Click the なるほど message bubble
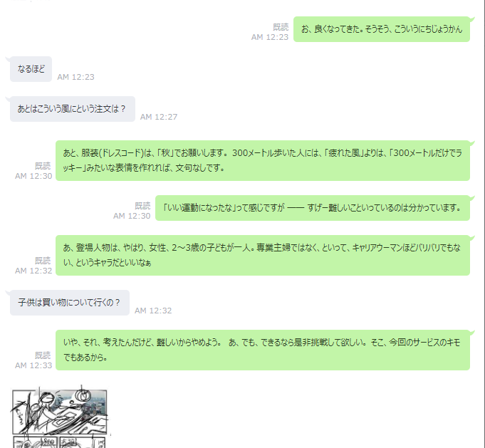Image resolution: width=485 pixels, height=448 pixels. click(31, 69)
